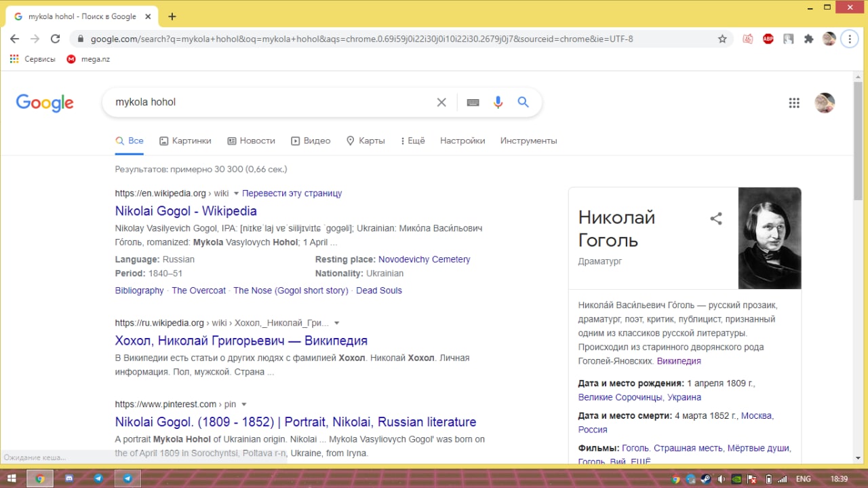Open NVIDIA icon in the system tray
The image size is (868, 488).
[737, 478]
